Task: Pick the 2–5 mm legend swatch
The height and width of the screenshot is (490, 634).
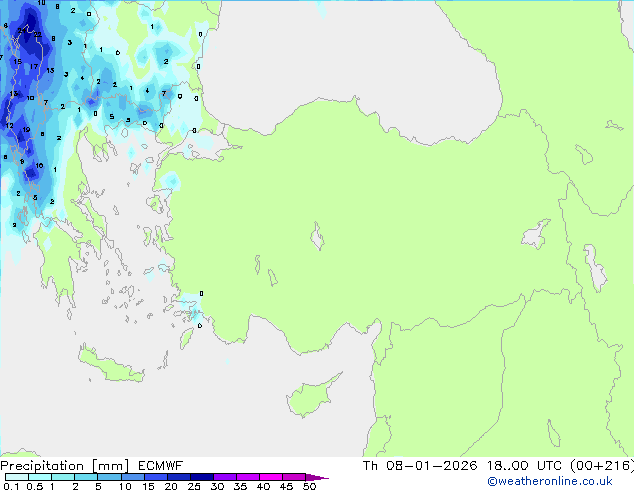Action: [86, 477]
